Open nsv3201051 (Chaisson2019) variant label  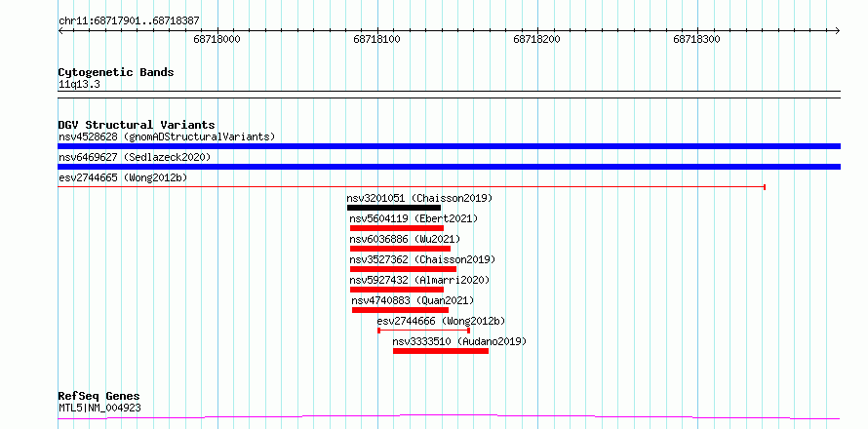pos(419,198)
